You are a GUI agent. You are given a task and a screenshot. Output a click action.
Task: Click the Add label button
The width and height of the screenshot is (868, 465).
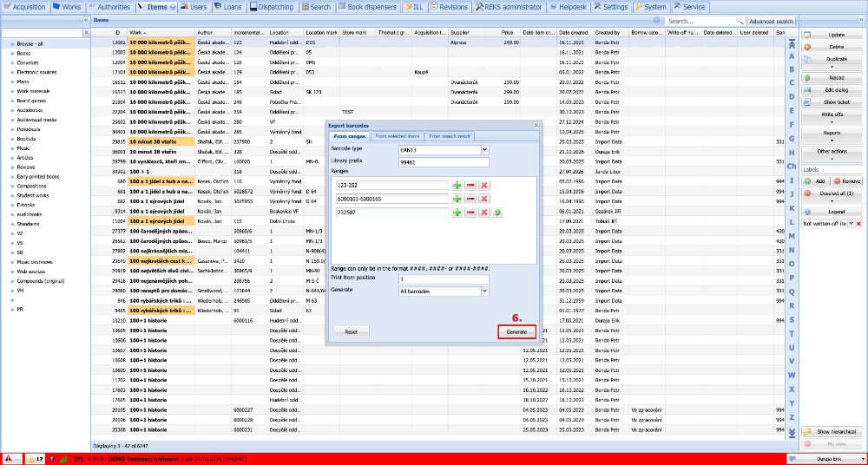pos(816,181)
